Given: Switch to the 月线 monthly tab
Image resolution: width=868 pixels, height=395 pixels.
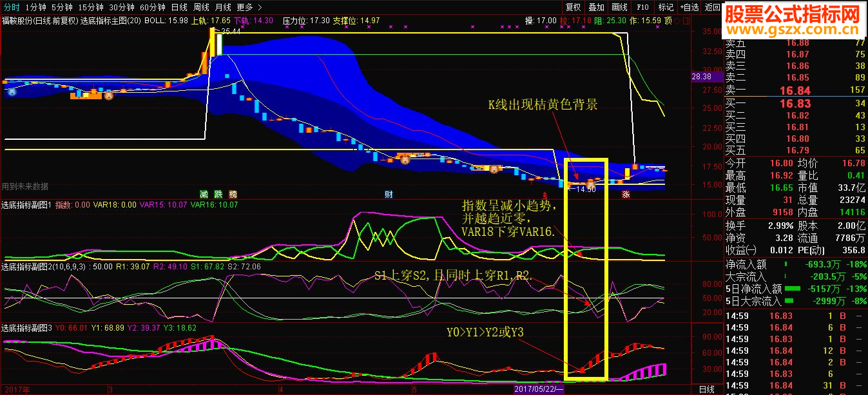Looking at the screenshot, I should 223,7.
